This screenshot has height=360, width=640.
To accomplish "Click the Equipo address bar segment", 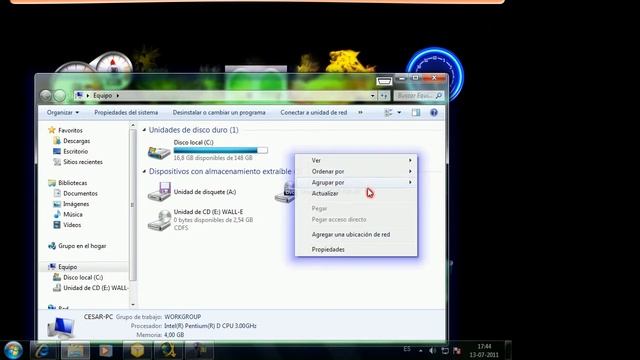I will click(x=102, y=96).
